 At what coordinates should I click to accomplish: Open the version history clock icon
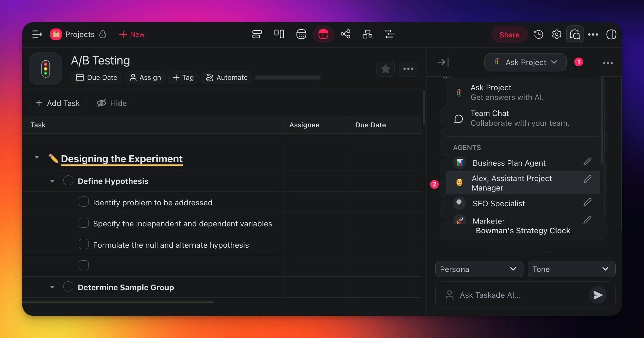(x=539, y=34)
